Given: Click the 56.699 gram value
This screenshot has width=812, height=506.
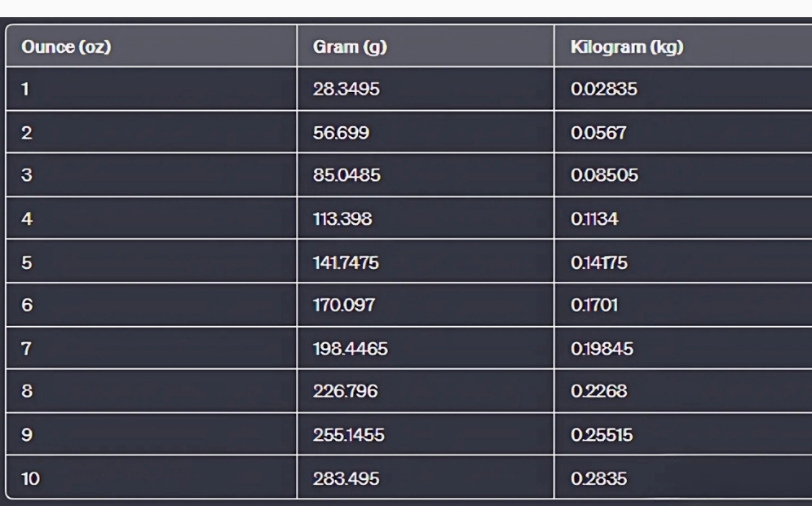Looking at the screenshot, I should click(x=342, y=133).
